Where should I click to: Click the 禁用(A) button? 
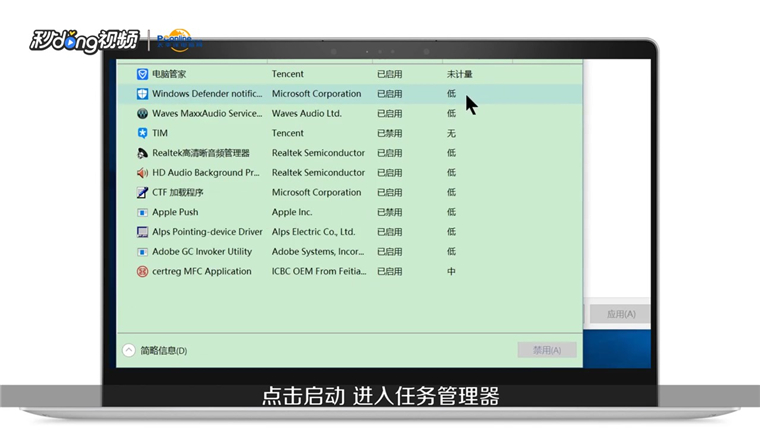tap(547, 350)
